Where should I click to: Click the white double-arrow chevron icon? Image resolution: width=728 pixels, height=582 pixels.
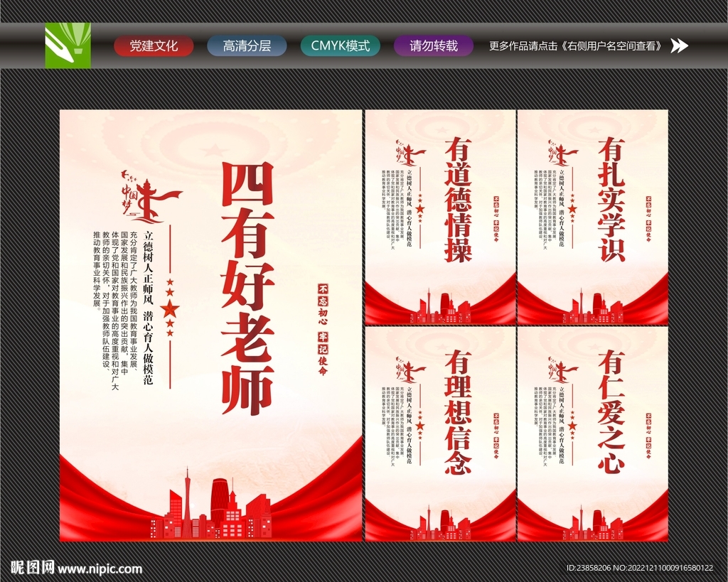680,46
